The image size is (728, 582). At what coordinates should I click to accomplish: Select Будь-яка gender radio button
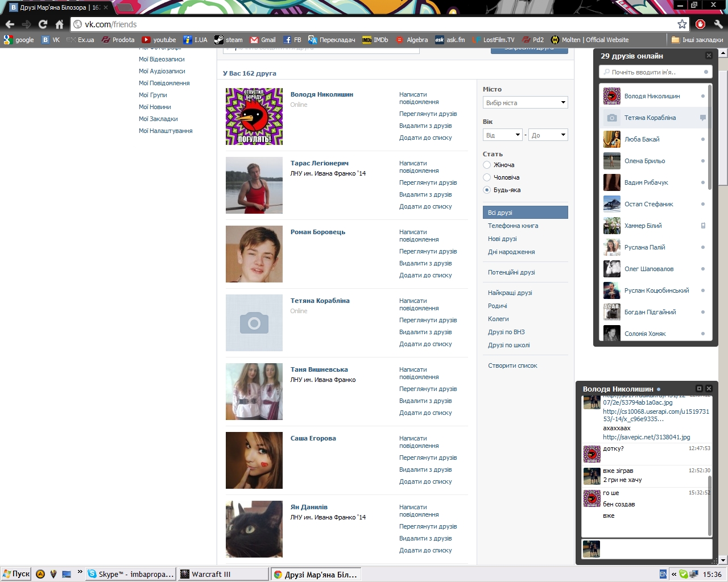[x=487, y=190]
